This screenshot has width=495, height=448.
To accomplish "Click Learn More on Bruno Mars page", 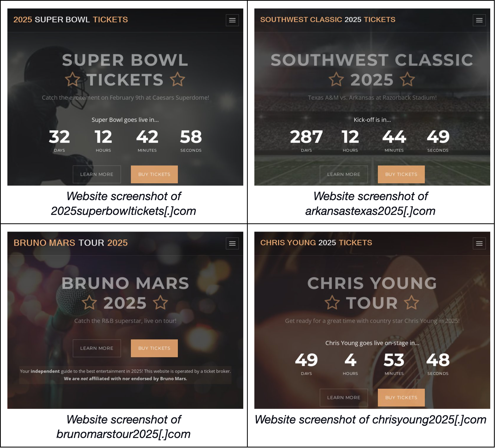I will coord(97,348).
